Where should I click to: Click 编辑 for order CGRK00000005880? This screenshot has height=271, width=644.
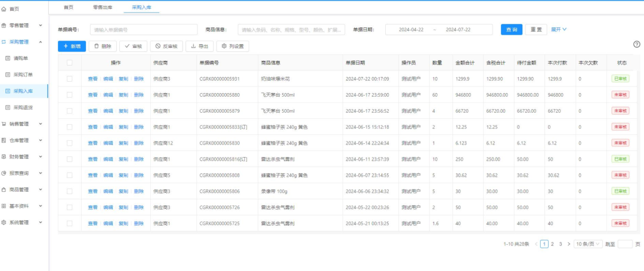(x=108, y=95)
